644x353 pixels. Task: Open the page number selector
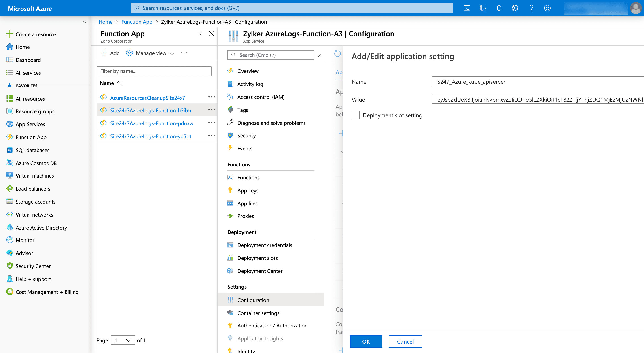123,340
